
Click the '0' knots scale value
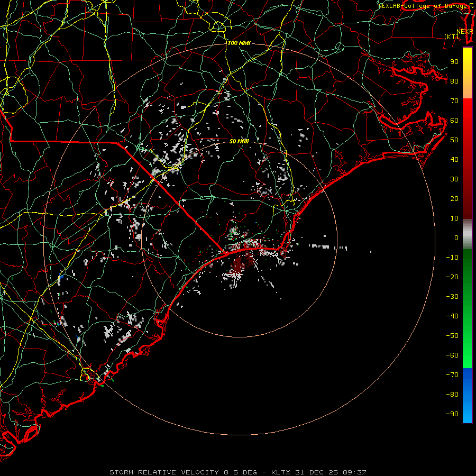click(x=456, y=238)
